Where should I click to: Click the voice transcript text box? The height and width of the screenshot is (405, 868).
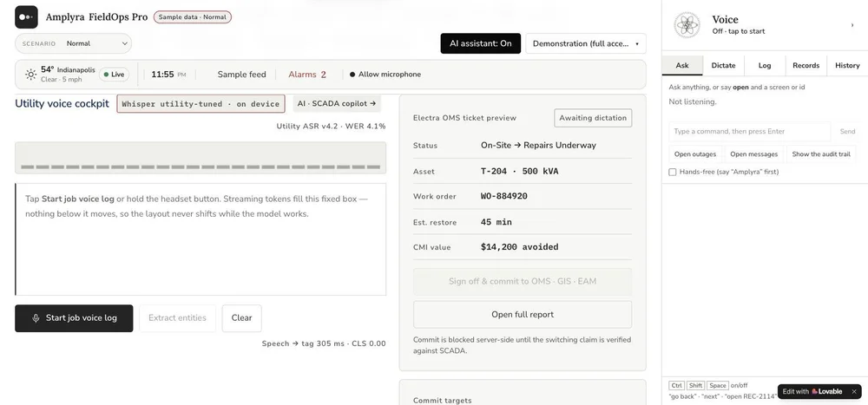point(201,239)
